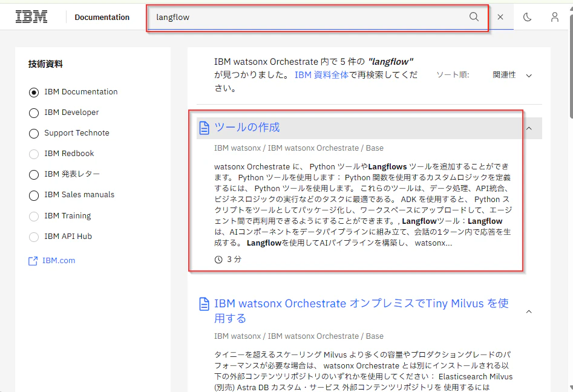Open the 関連性 sort order dropdown
Viewport: 573px width, 392px height.
click(x=512, y=75)
